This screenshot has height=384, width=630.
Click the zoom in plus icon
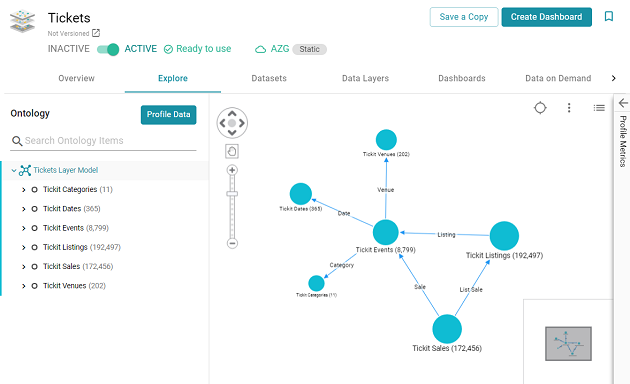tap(232, 170)
